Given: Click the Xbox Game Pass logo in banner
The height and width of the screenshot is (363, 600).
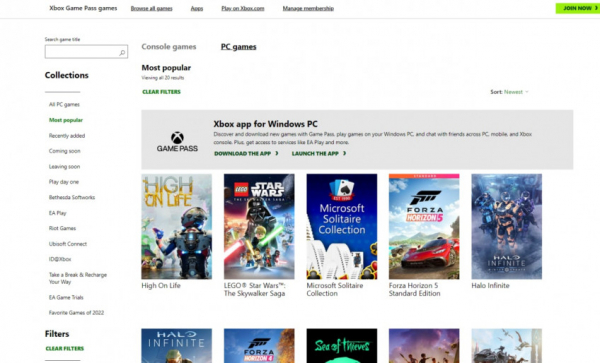Looking at the screenshot, I should [177, 142].
